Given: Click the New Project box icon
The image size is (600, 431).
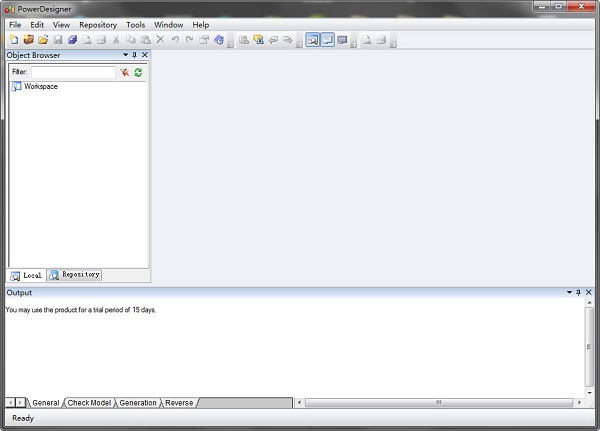Looking at the screenshot, I should [29, 39].
